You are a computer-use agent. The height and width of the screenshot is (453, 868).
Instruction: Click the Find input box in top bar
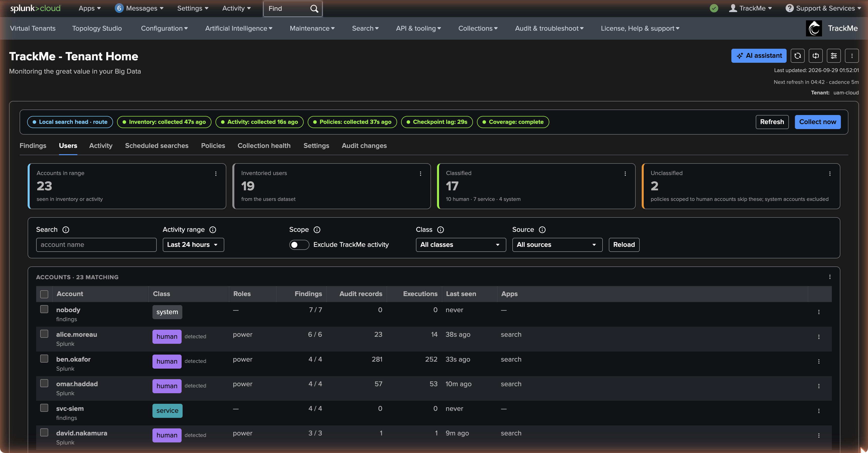pyautogui.click(x=293, y=9)
